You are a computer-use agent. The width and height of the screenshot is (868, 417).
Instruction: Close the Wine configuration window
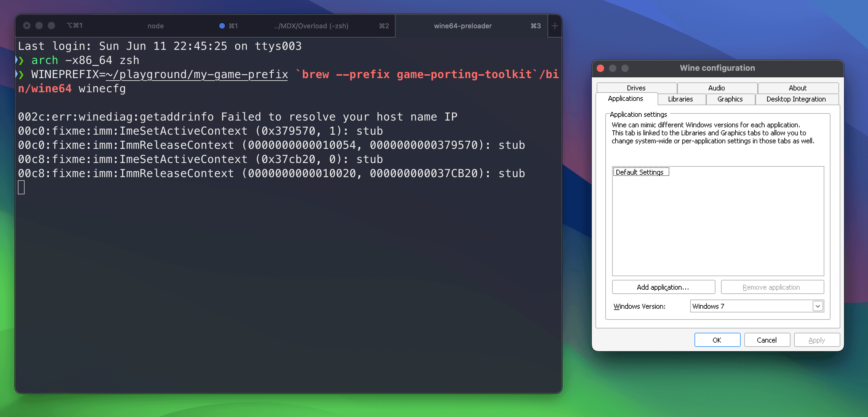point(600,68)
